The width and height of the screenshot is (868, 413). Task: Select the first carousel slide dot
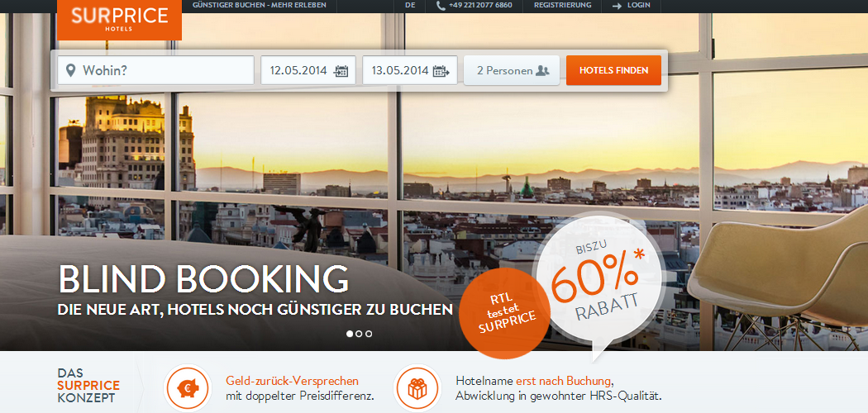pyautogui.click(x=349, y=334)
